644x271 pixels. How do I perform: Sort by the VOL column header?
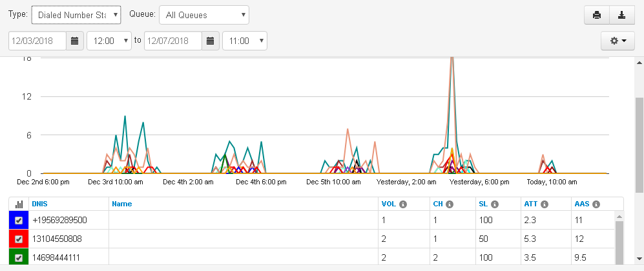tap(389, 204)
